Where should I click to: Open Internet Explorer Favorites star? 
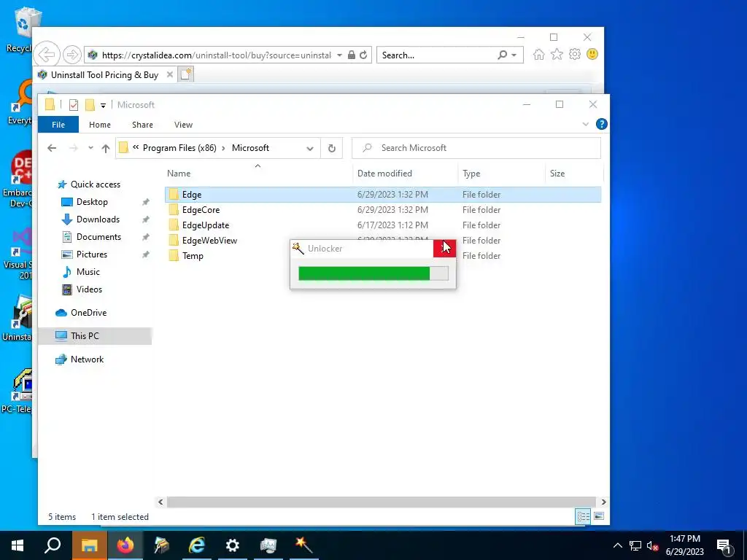click(x=557, y=55)
